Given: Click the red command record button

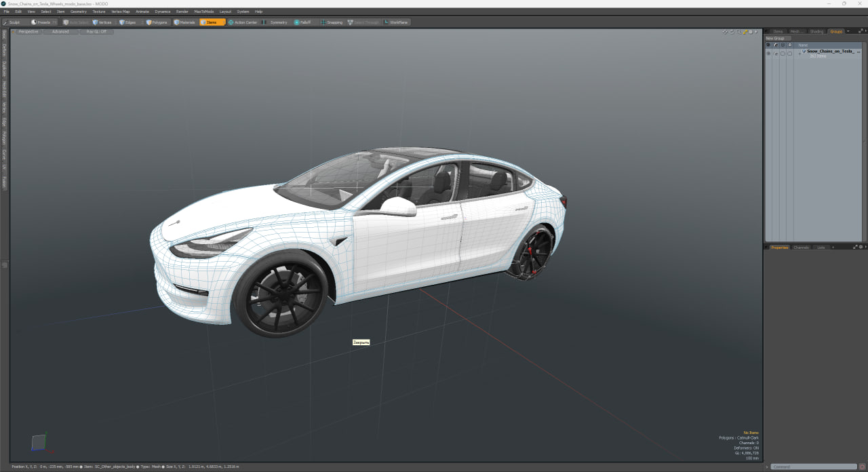Looking at the screenshot, I should pos(862,467).
